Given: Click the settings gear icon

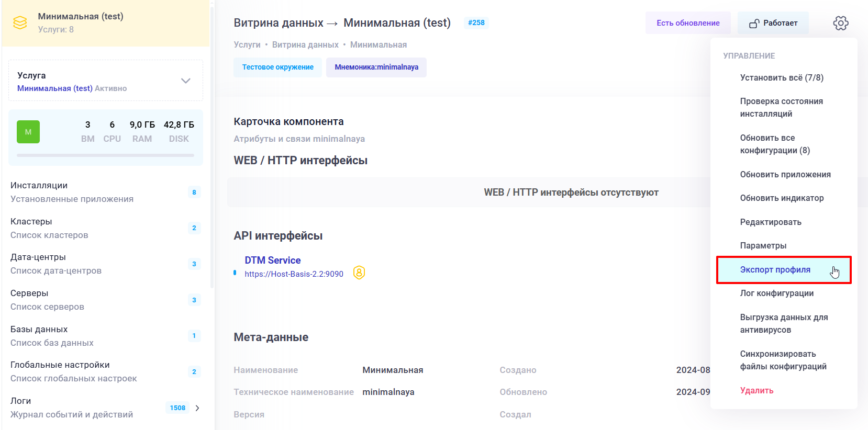Looking at the screenshot, I should pyautogui.click(x=840, y=23).
